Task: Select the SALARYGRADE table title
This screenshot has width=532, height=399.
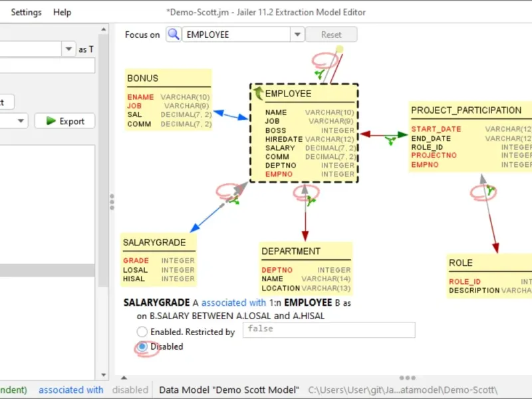Action: (x=154, y=243)
